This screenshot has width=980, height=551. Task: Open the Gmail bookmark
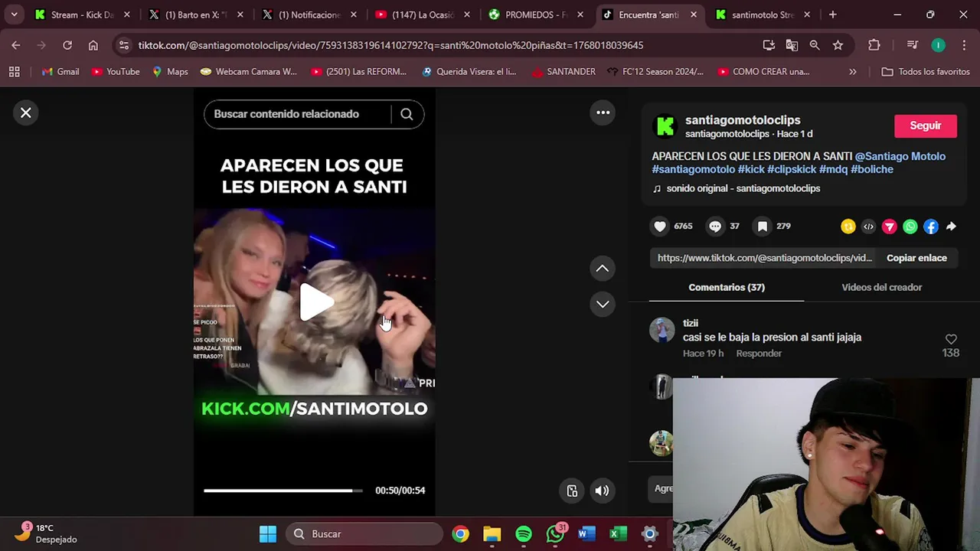pyautogui.click(x=60, y=72)
